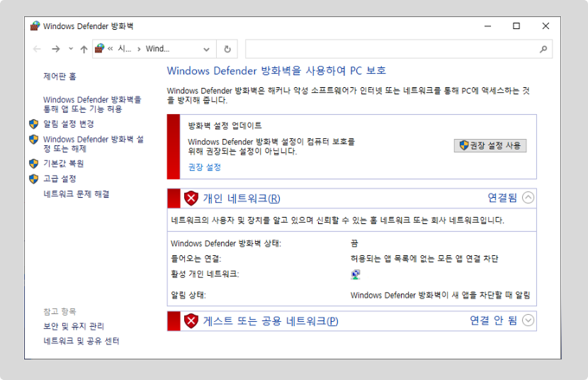This screenshot has width=588, height=380.
Task: Open the recent locations dropdown arrow
Action: (71, 49)
